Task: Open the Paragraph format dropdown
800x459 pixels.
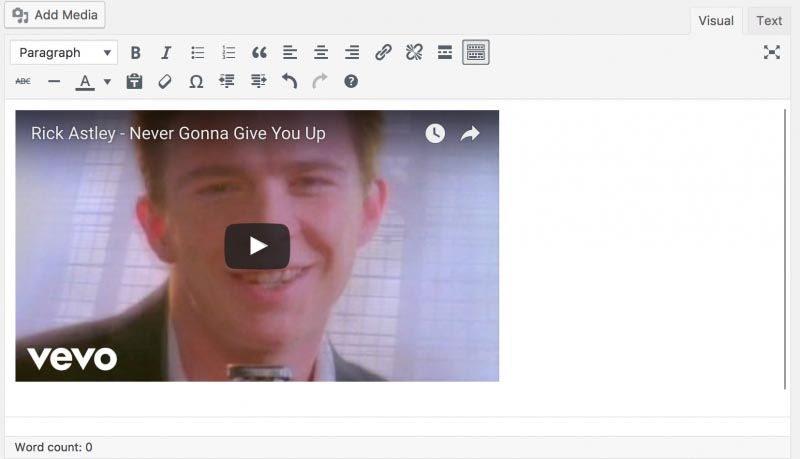Action: coord(64,53)
